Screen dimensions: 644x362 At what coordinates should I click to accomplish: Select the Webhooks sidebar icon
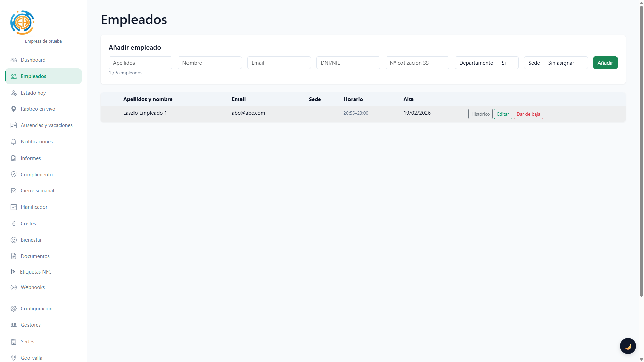[x=14, y=287]
